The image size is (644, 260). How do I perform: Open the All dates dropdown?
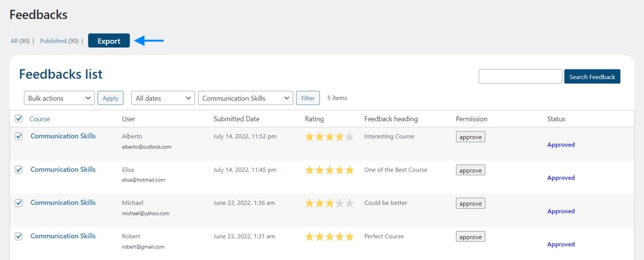[163, 98]
